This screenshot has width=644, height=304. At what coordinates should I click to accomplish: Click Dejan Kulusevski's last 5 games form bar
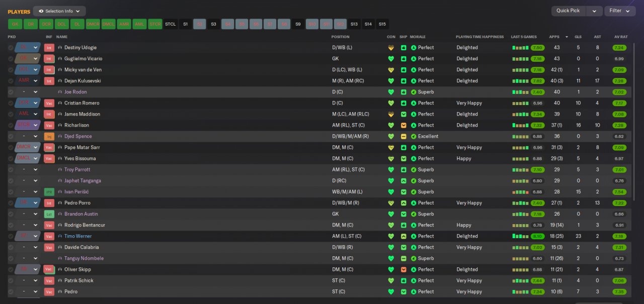coord(521,81)
